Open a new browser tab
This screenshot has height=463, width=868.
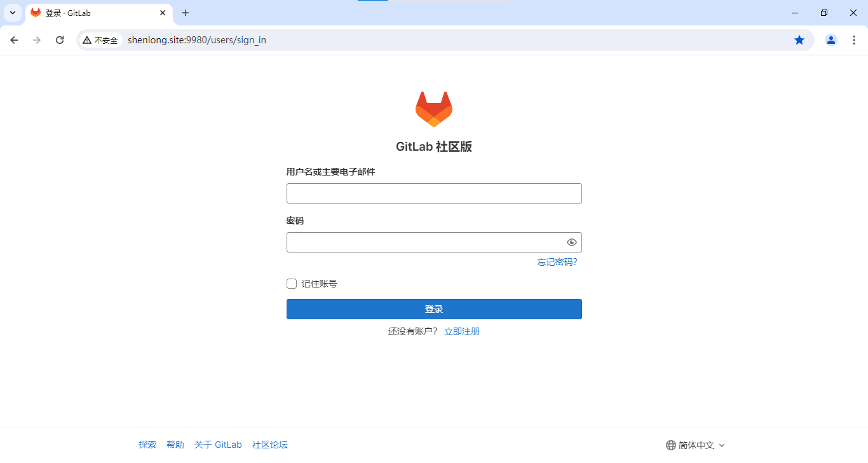pyautogui.click(x=185, y=13)
